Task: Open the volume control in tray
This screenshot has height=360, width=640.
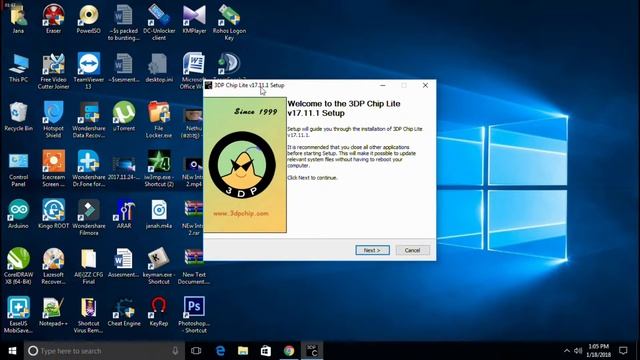Action: click(578, 351)
